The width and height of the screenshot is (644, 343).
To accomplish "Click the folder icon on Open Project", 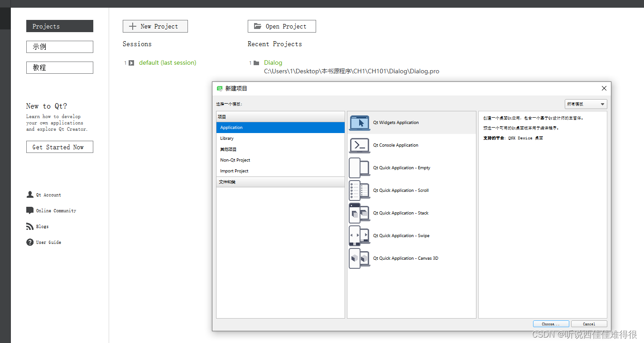I will (x=258, y=26).
